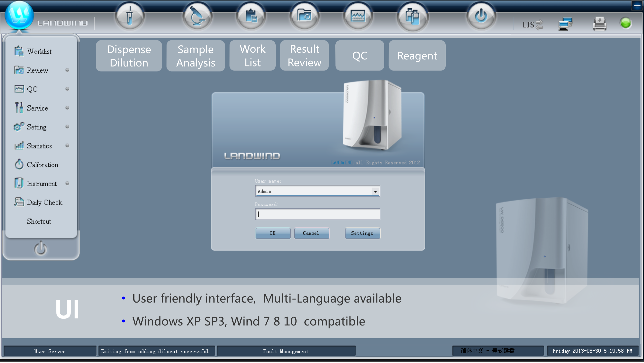Open the Sample Analysis microscope icon
This screenshot has width=644, height=363.
197,17
